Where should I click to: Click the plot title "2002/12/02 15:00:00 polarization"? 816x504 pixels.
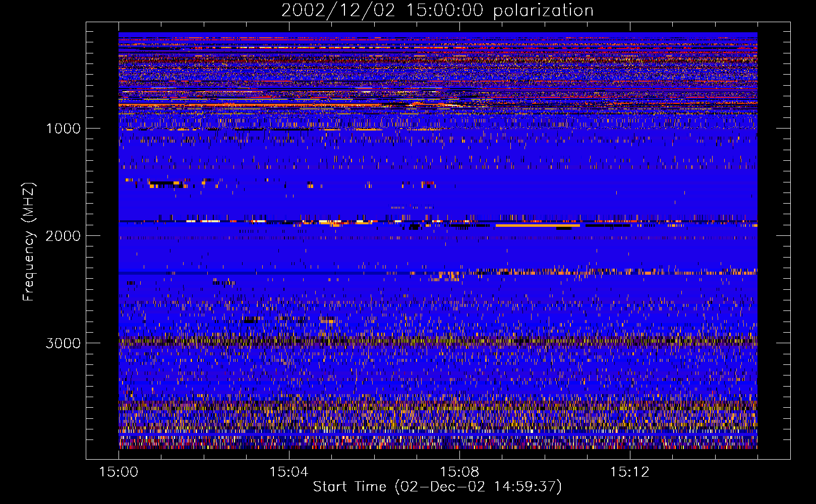click(437, 10)
